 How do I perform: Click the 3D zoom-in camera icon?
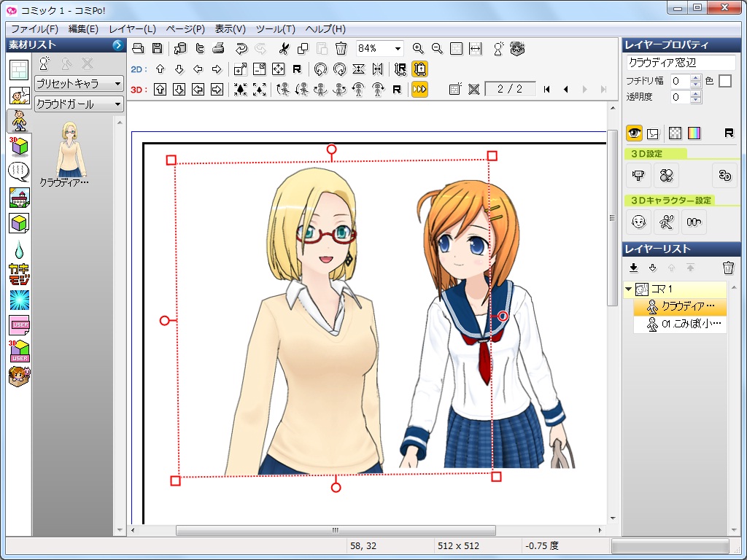pyautogui.click(x=240, y=89)
